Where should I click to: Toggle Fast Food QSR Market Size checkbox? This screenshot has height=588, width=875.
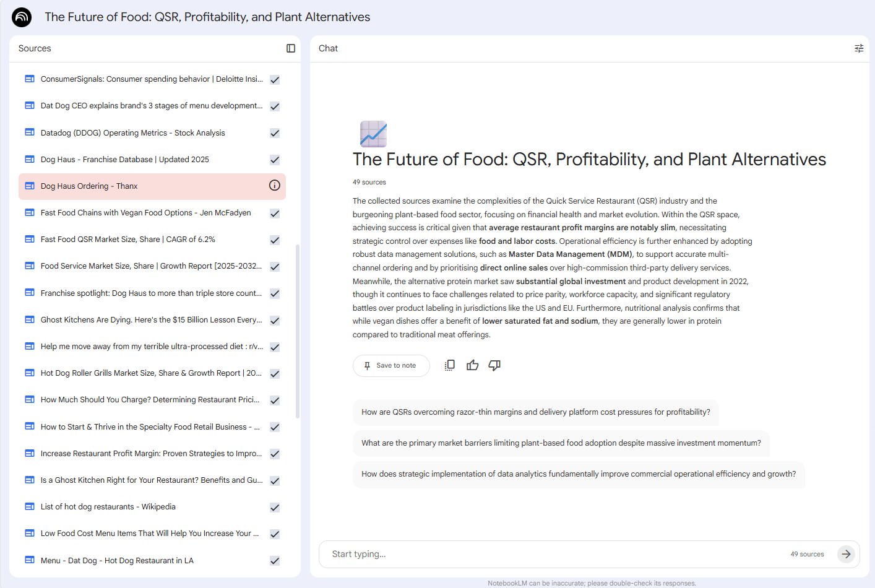pos(275,240)
